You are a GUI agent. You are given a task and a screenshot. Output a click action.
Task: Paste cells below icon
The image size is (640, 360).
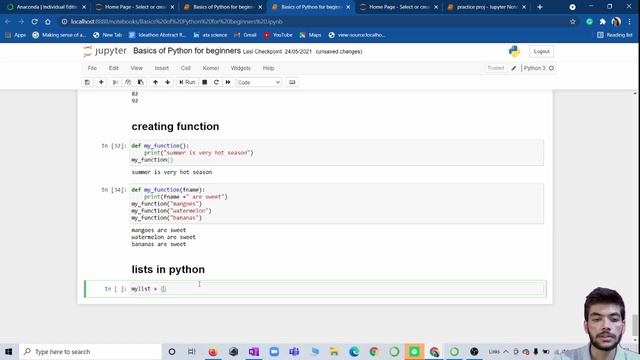(140, 82)
